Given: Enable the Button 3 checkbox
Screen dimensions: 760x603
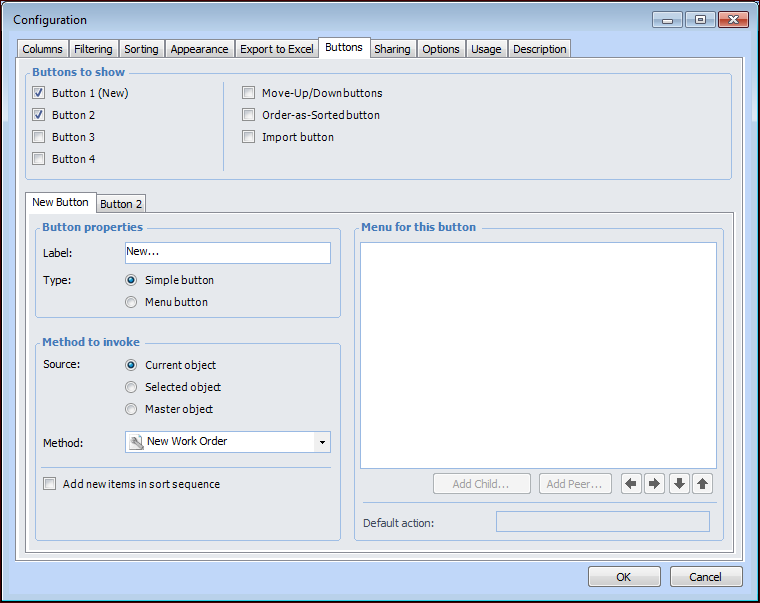Looking at the screenshot, I should point(38,137).
